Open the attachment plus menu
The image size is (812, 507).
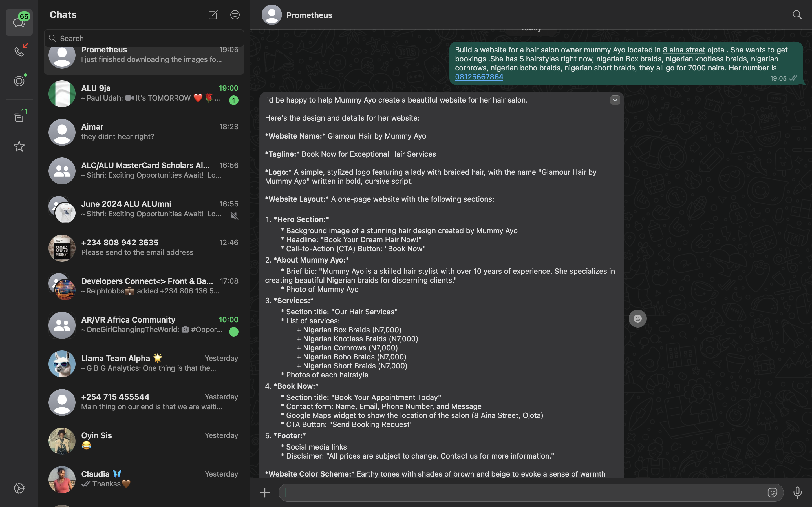(x=265, y=492)
